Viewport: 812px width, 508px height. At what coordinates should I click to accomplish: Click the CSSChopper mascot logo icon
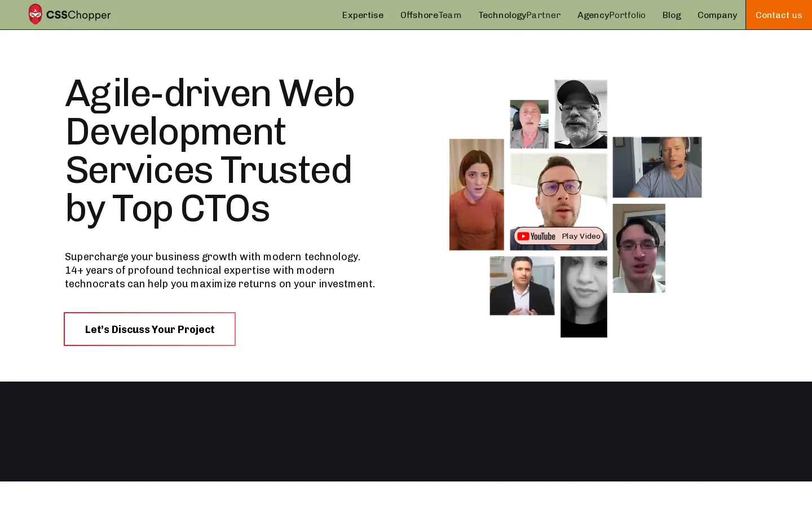(x=35, y=14)
